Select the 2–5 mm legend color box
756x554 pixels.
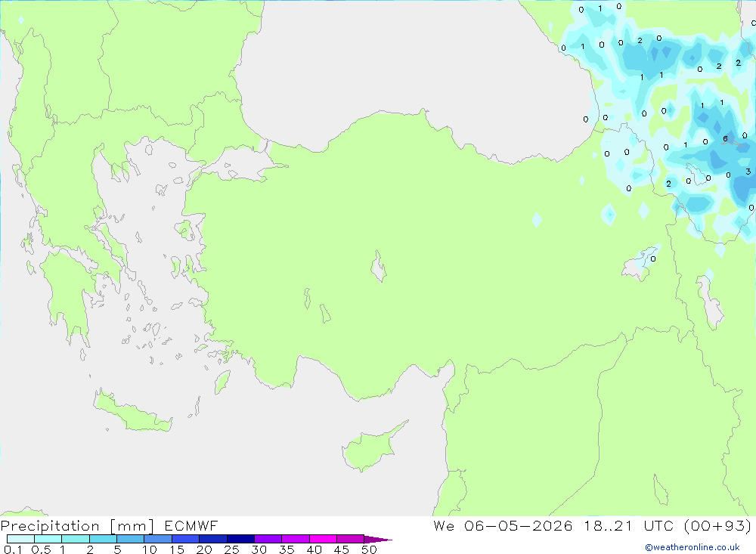point(103,539)
